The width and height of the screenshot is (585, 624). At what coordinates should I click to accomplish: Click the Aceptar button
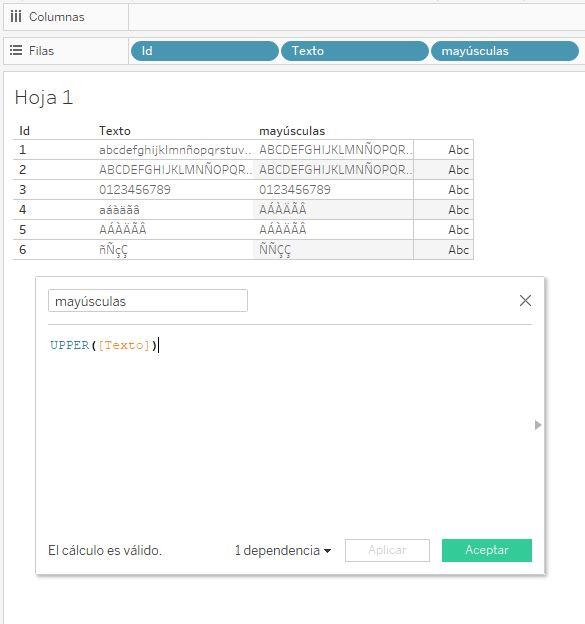coord(487,550)
